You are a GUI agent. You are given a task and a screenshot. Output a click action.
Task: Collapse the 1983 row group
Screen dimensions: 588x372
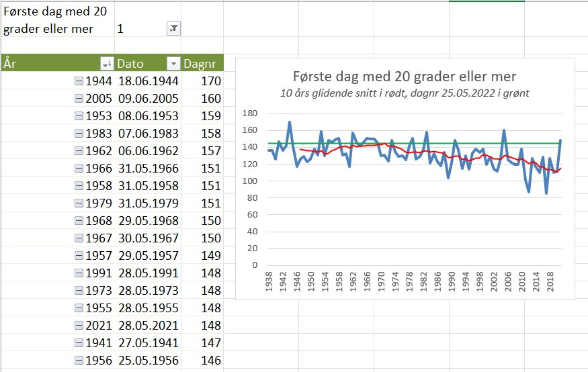[79, 134]
